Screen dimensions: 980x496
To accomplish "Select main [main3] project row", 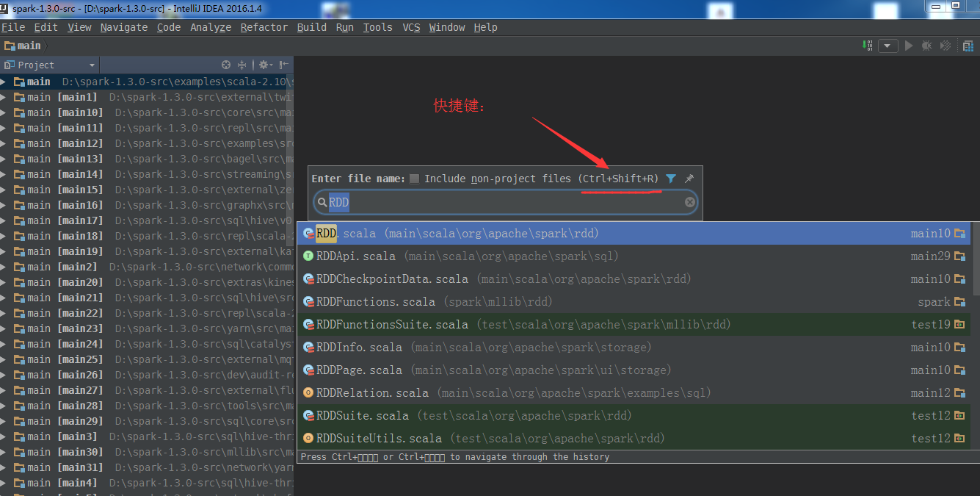I will (x=147, y=436).
